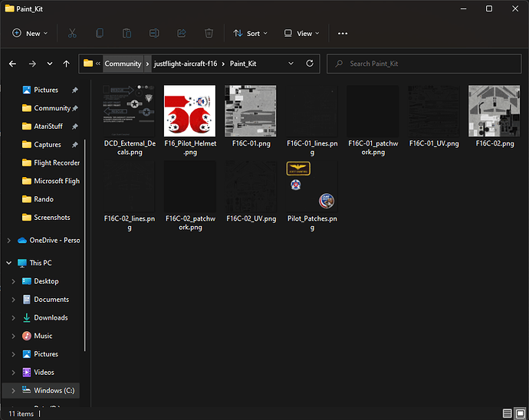The width and height of the screenshot is (529, 420).
Task: Go to Community in address breadcrumb
Action: pyautogui.click(x=123, y=64)
